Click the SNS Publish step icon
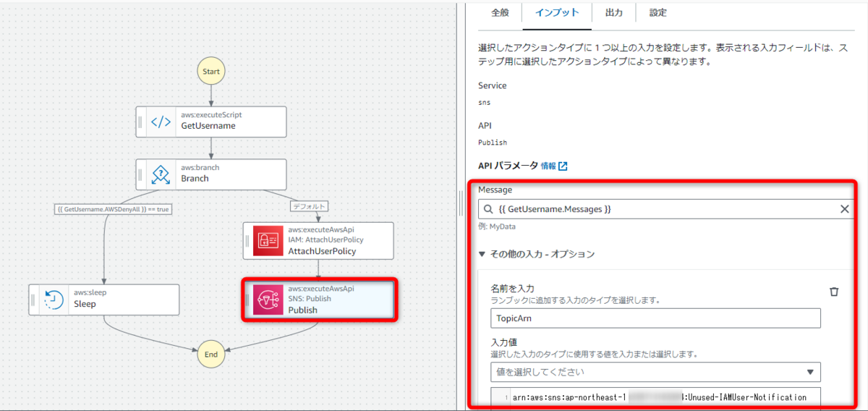 (268, 300)
